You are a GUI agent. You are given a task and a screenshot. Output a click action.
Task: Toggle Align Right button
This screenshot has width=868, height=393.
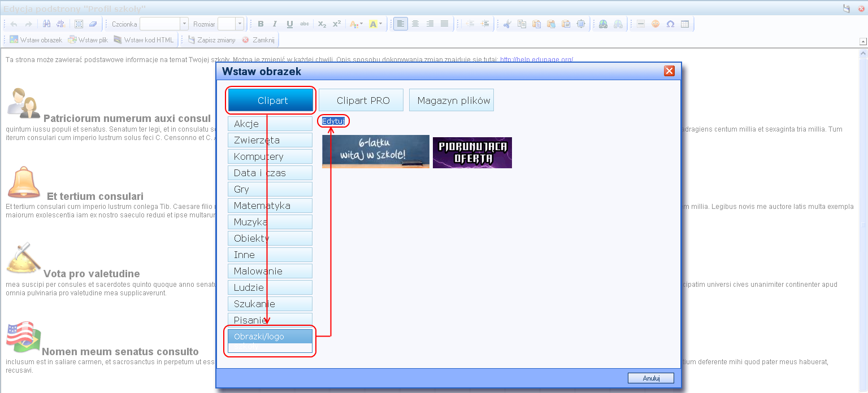(x=430, y=24)
